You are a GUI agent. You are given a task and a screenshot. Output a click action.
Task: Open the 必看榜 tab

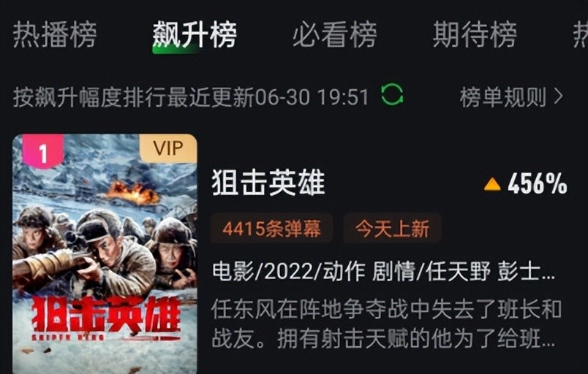tap(334, 35)
